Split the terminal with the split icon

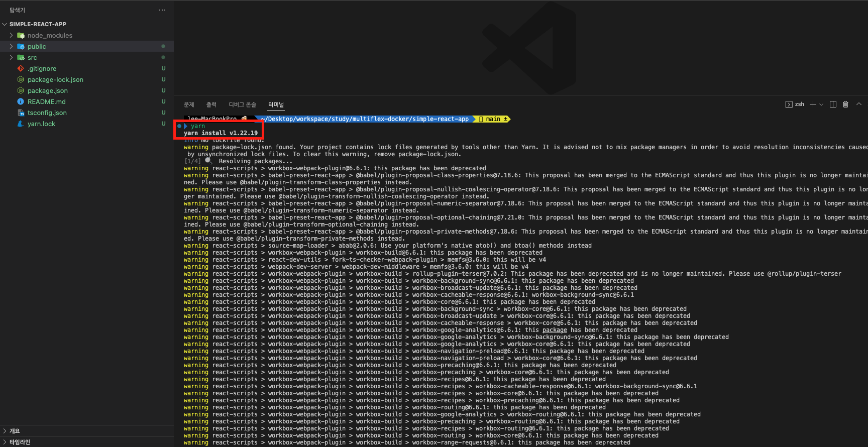coord(833,104)
